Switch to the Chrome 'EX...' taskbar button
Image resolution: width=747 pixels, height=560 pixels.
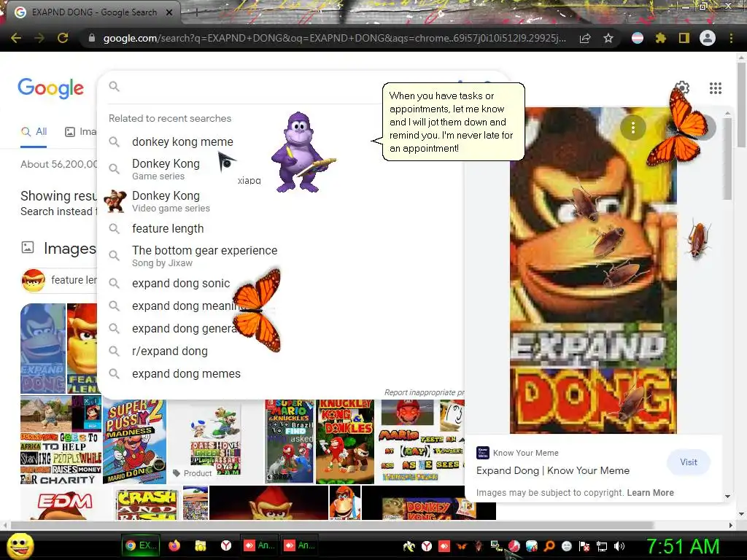click(x=139, y=545)
